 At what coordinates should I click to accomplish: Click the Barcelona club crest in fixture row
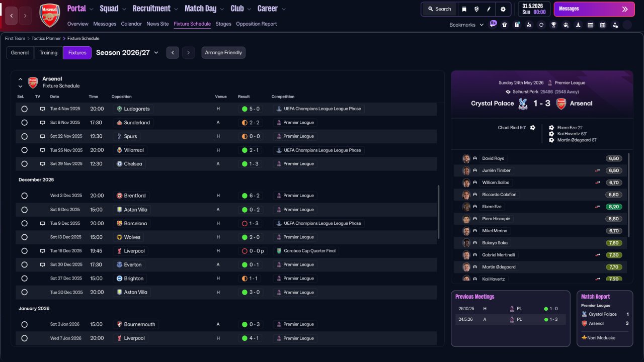pyautogui.click(x=119, y=223)
